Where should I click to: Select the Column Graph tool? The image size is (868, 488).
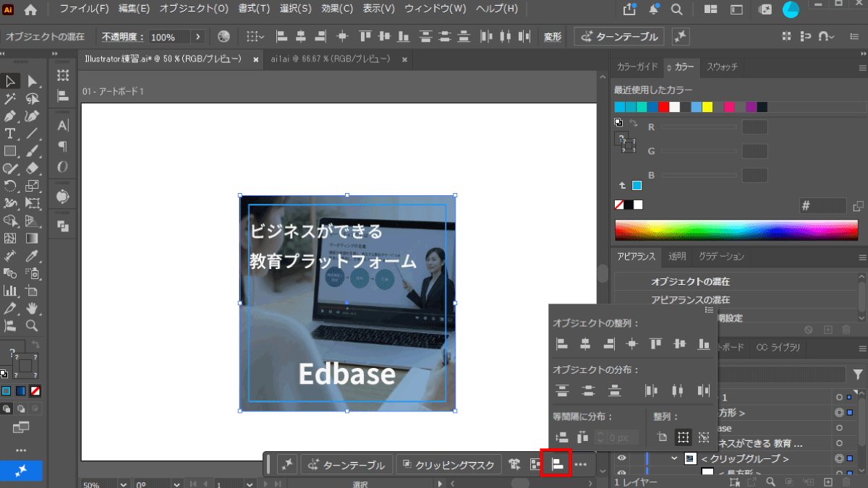(10, 291)
